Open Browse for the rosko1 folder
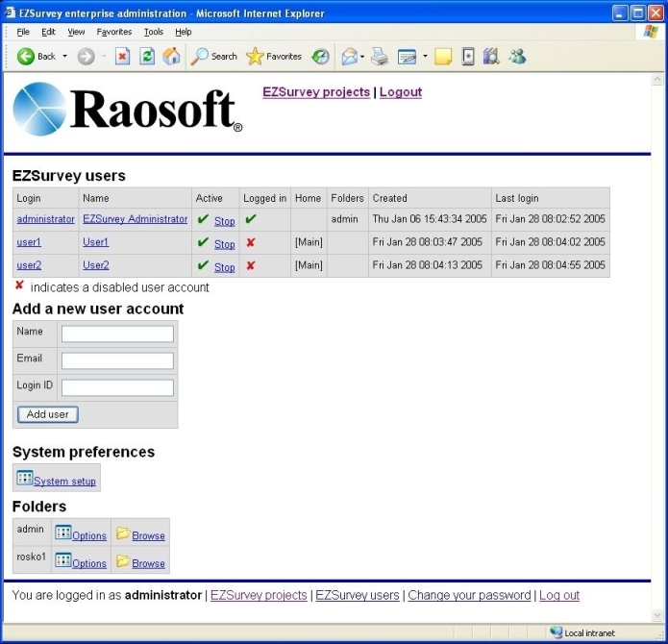 [x=148, y=563]
